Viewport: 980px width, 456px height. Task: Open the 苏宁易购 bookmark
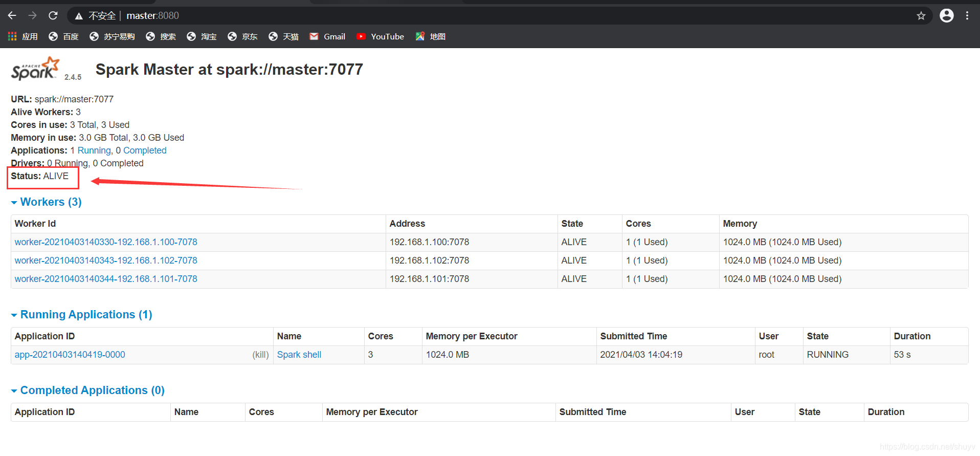pyautogui.click(x=112, y=36)
